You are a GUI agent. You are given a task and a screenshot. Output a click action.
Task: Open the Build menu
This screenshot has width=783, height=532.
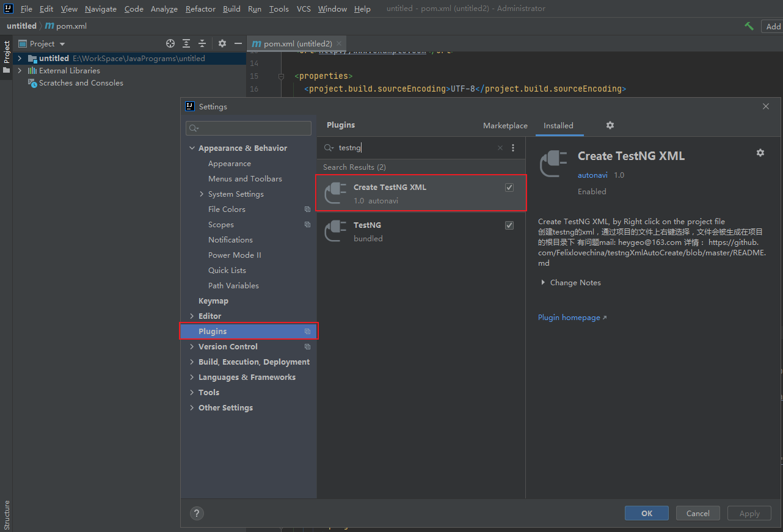[231, 9]
